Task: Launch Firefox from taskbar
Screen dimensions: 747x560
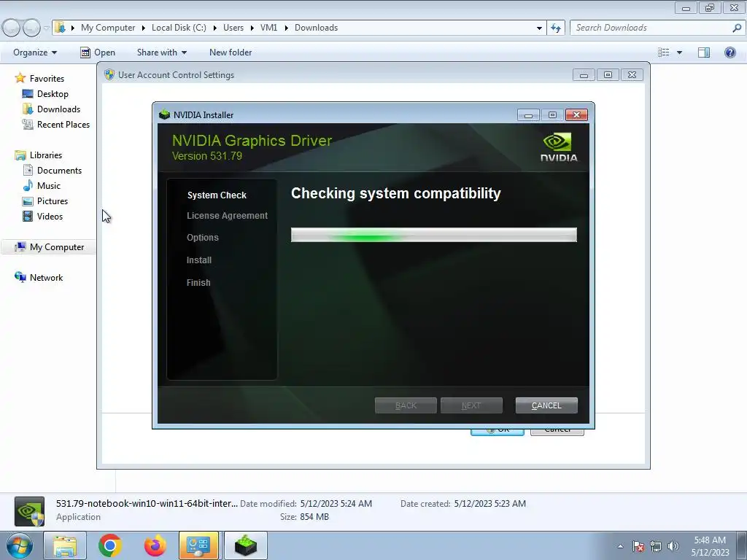Action: pyautogui.click(x=155, y=545)
